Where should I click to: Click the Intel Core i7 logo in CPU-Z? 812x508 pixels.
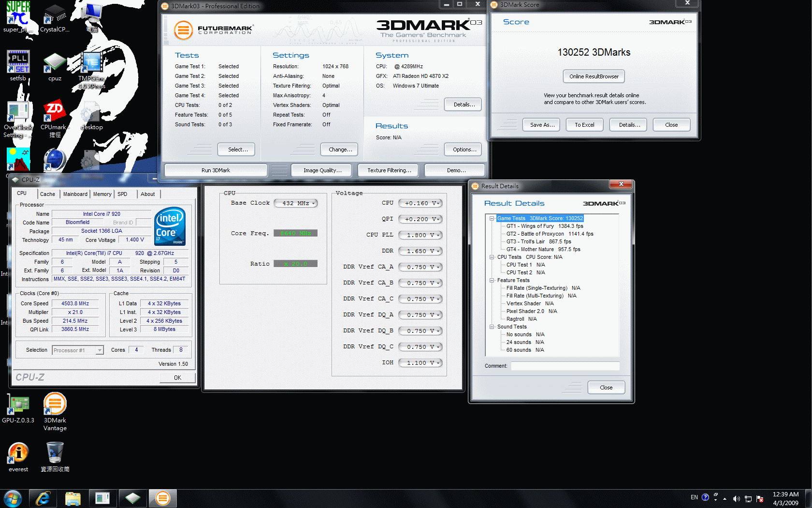(x=170, y=226)
